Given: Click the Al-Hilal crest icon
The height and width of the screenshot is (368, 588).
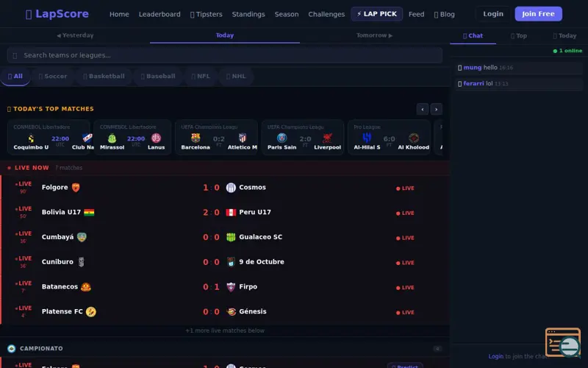Looking at the screenshot, I should 367,138.
